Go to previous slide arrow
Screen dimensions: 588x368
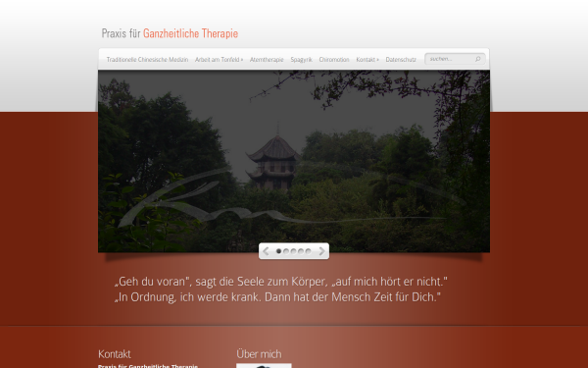[x=266, y=251]
